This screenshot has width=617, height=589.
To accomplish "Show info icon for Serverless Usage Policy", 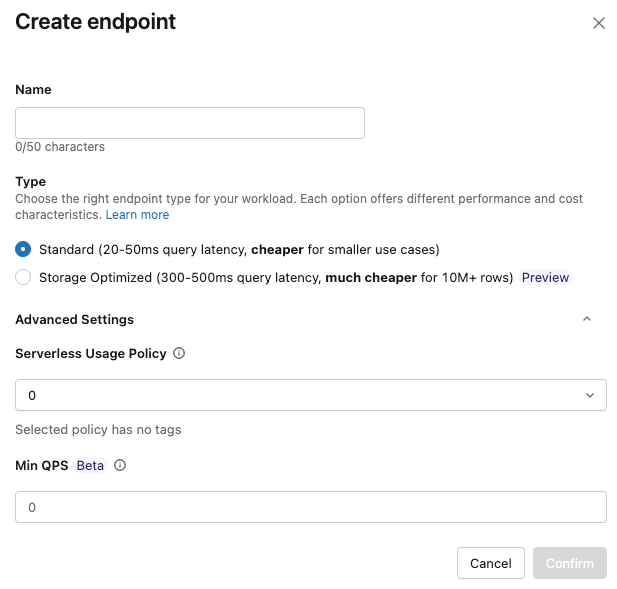I will (x=179, y=353).
